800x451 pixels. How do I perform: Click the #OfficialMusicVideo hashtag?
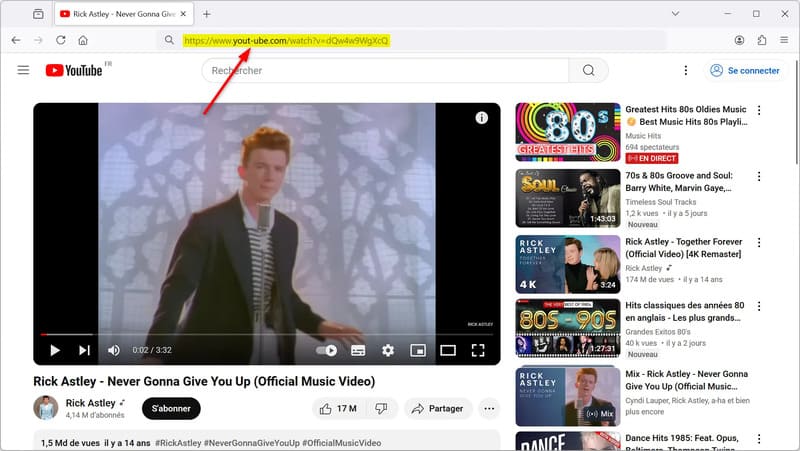(341, 443)
